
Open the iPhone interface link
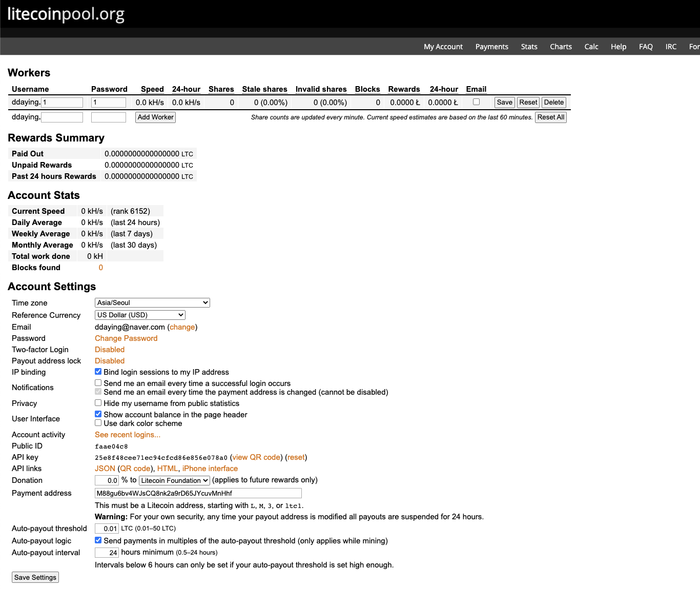(210, 469)
